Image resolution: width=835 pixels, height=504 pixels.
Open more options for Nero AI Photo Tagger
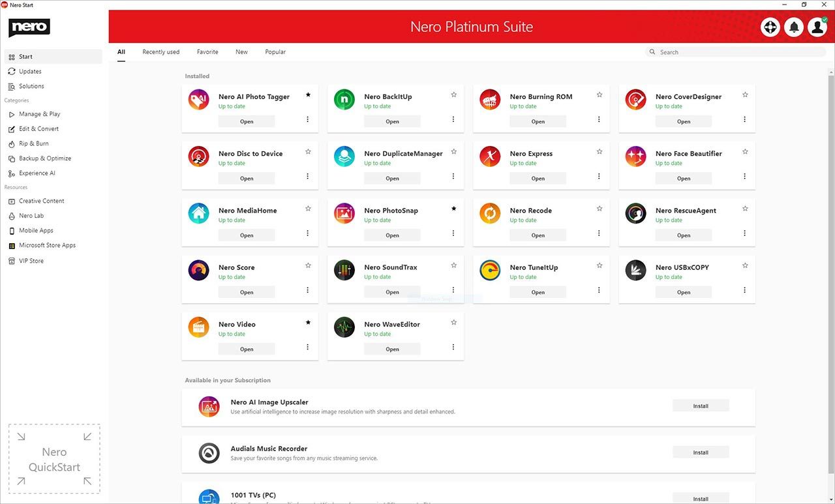pyautogui.click(x=308, y=119)
